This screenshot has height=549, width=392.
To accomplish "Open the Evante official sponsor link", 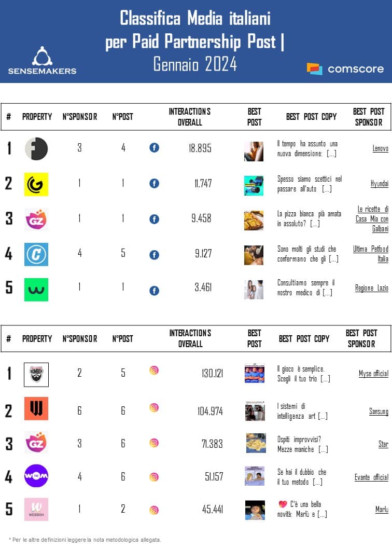I will (x=371, y=477).
